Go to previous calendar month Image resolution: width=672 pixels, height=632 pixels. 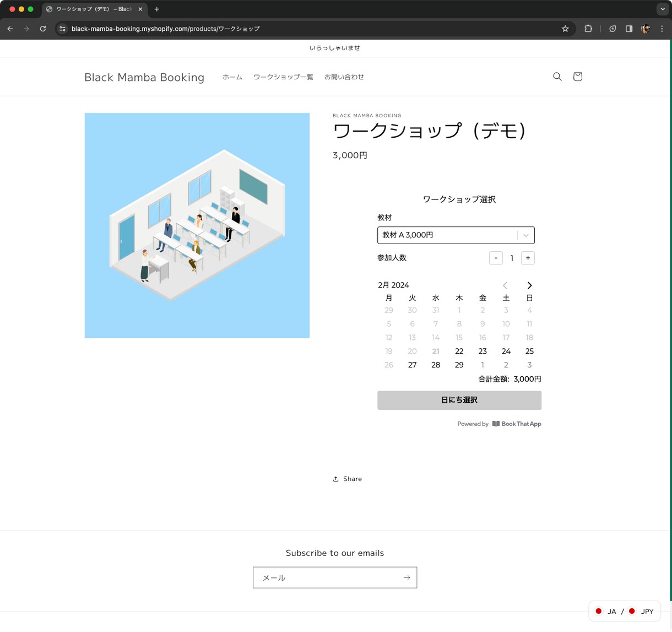[x=505, y=285]
